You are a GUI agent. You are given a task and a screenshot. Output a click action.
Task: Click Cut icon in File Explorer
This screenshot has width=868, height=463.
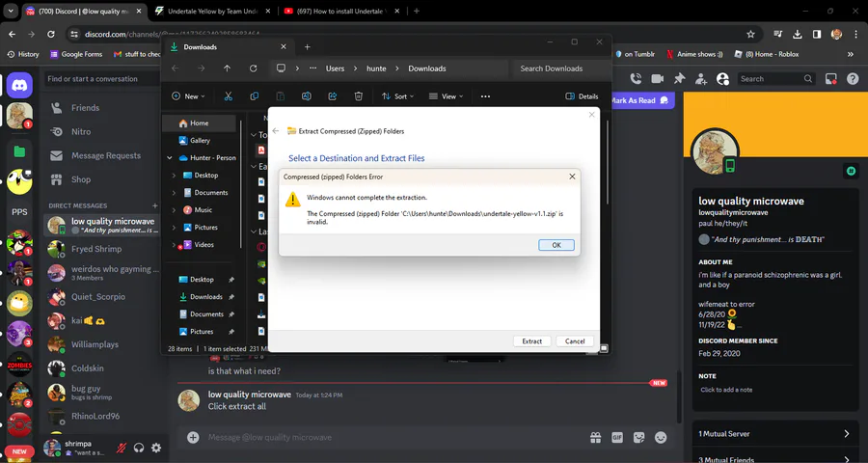(228, 96)
